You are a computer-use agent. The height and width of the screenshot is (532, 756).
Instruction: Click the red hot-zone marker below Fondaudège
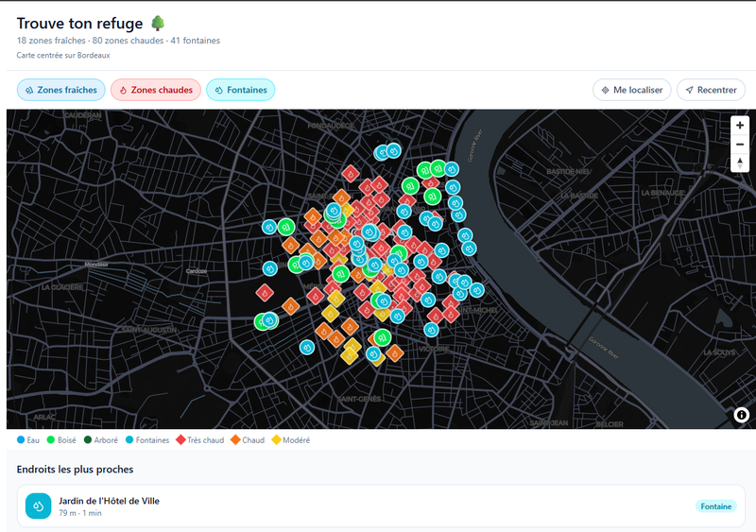point(351,174)
